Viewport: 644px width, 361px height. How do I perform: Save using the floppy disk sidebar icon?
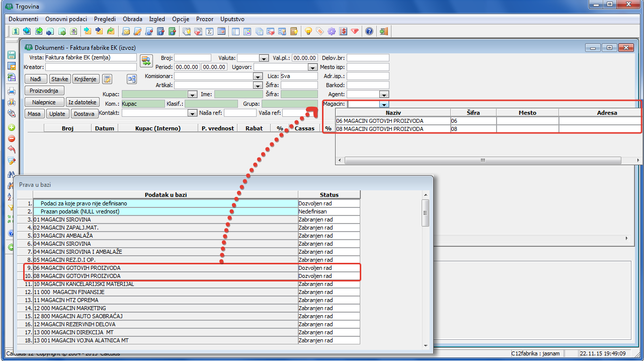click(x=11, y=55)
